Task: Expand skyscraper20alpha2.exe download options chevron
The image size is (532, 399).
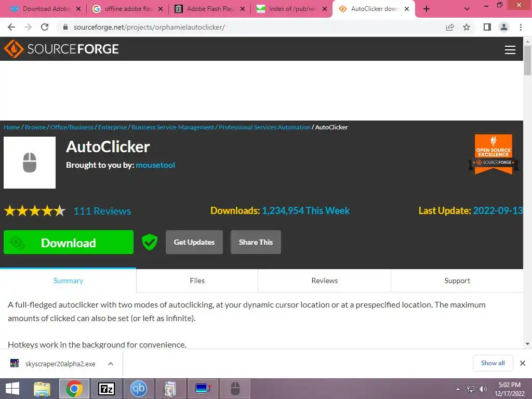Action: coord(111,364)
